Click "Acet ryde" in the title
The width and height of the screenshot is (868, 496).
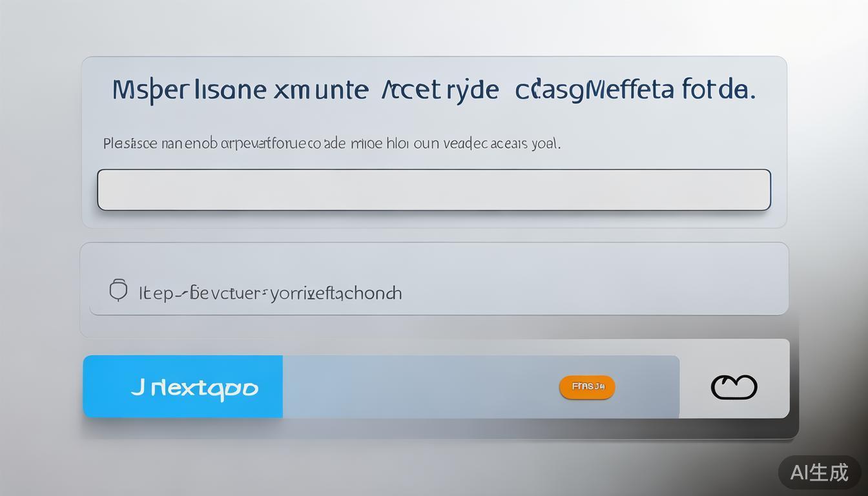click(x=440, y=90)
